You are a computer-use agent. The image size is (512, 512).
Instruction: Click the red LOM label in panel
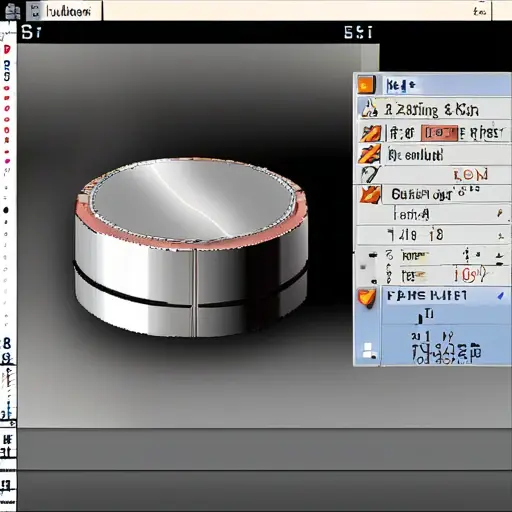point(470,175)
